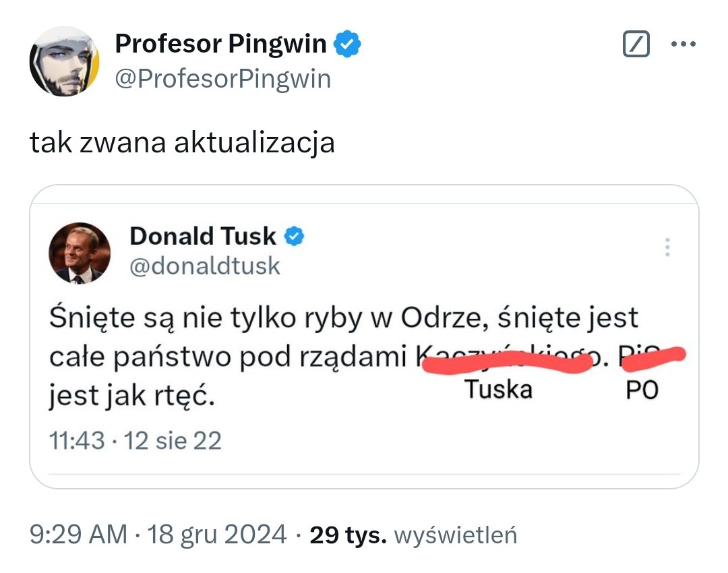The width and height of the screenshot is (728, 573).
Task: Click the verified badge next to Donald Tusk
Action: 295,237
